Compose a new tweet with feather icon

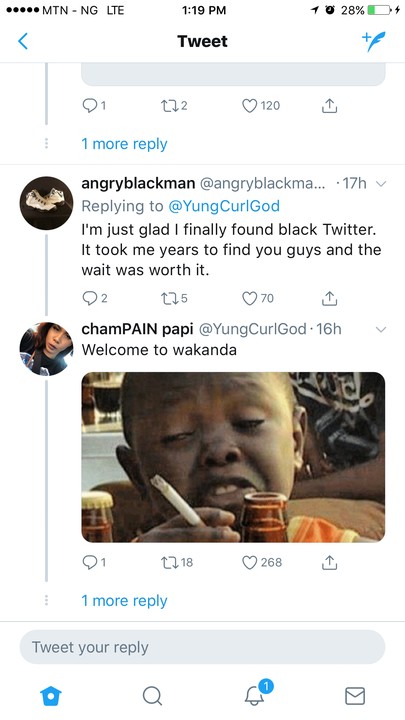374,41
